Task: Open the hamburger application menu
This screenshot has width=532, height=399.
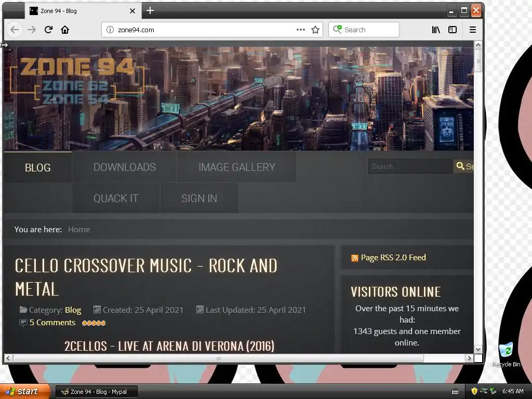Action: point(473,30)
